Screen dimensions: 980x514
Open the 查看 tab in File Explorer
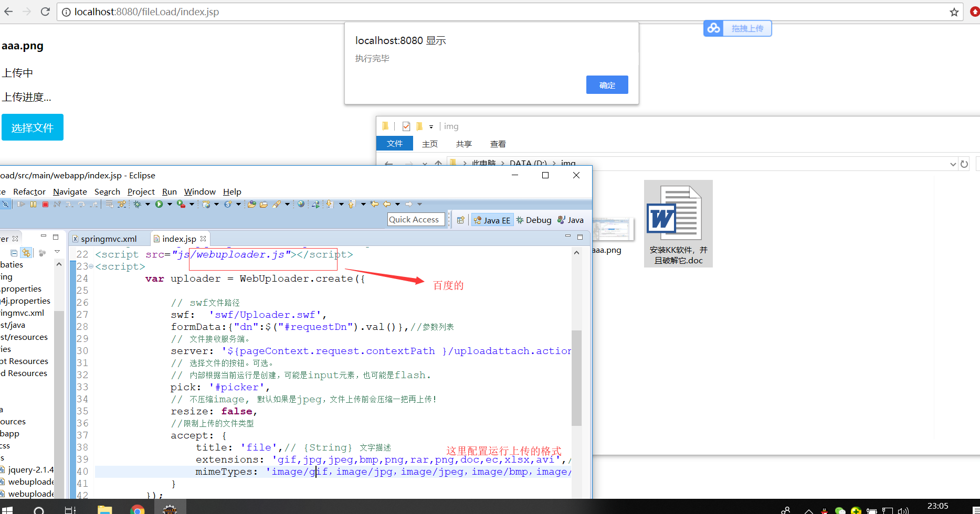tap(498, 144)
